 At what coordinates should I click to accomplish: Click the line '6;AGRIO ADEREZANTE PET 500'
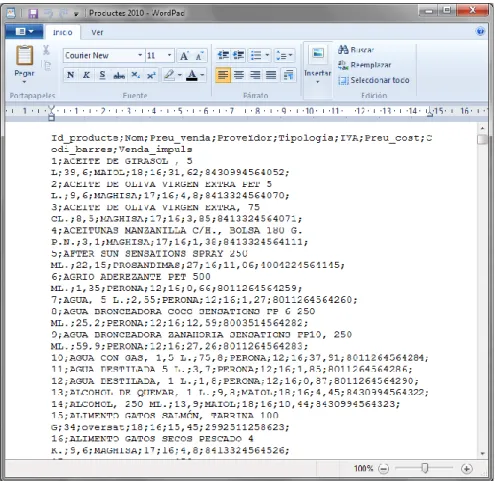tap(131, 277)
